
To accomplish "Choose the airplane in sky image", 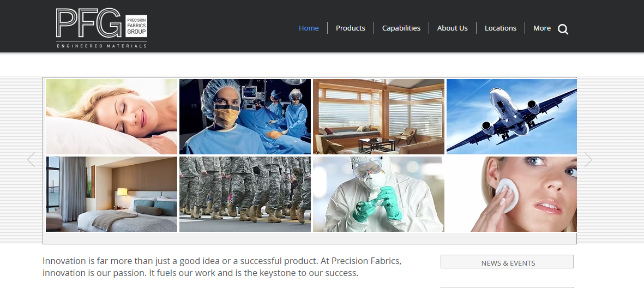I will click(511, 117).
